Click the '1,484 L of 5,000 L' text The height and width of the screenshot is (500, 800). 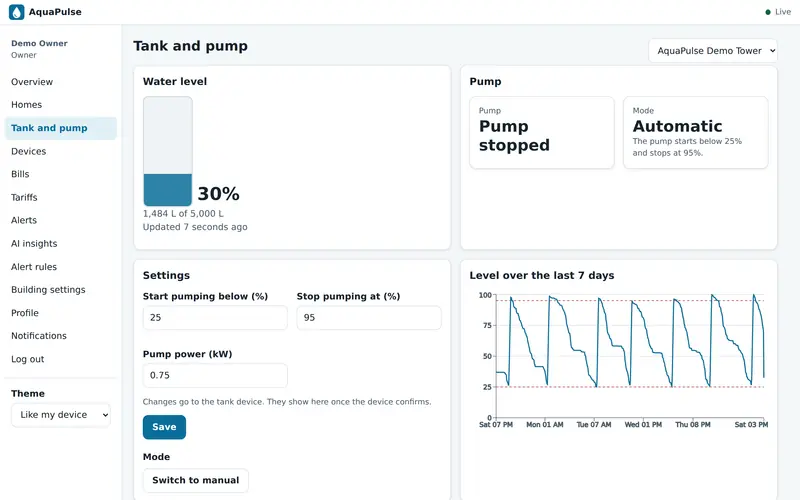click(183, 214)
